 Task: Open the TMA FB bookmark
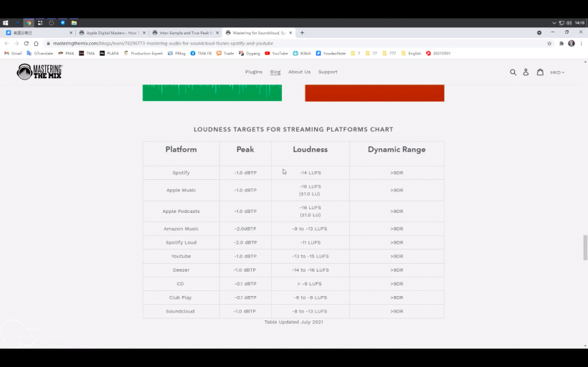201,54
